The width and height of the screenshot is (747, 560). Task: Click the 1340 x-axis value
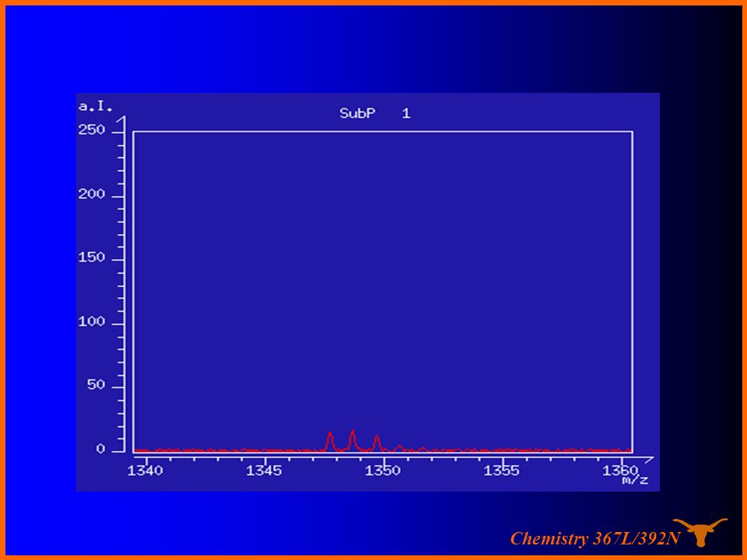click(145, 471)
